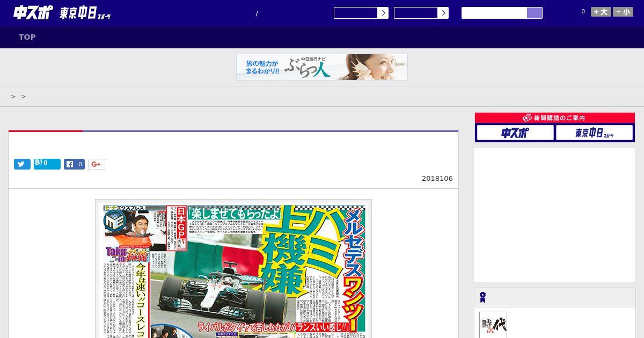The image size is (644, 338).
Task: Click 新聞購読のご案内 subscription header
Action: click(x=555, y=118)
